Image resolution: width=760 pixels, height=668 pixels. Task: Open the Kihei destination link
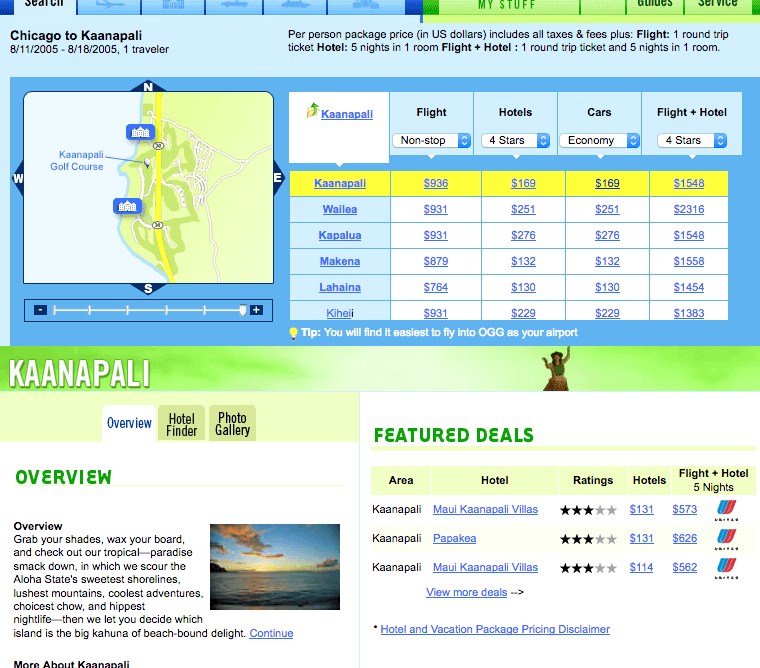tap(340, 313)
